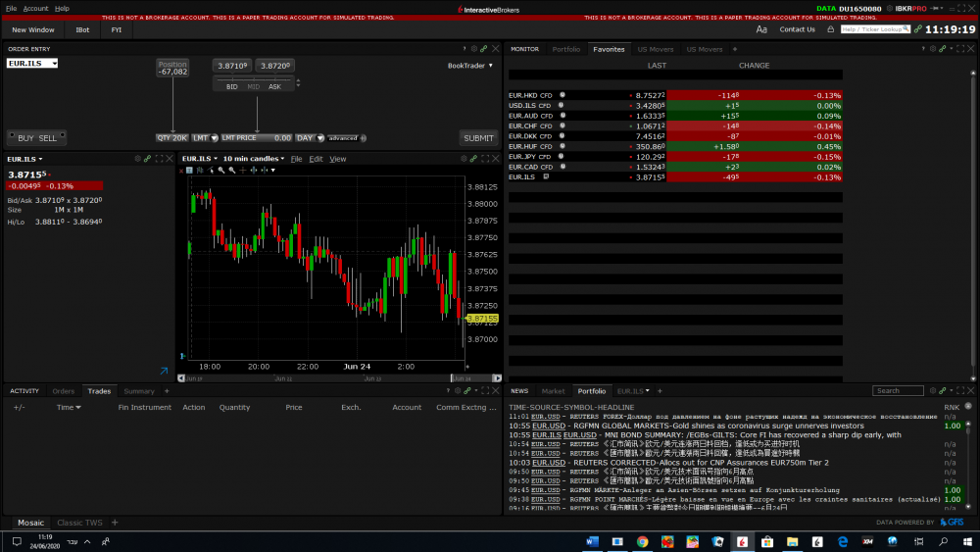This screenshot has width=980, height=552.
Task: Switch to Classic TWS layout tab
Action: point(79,523)
